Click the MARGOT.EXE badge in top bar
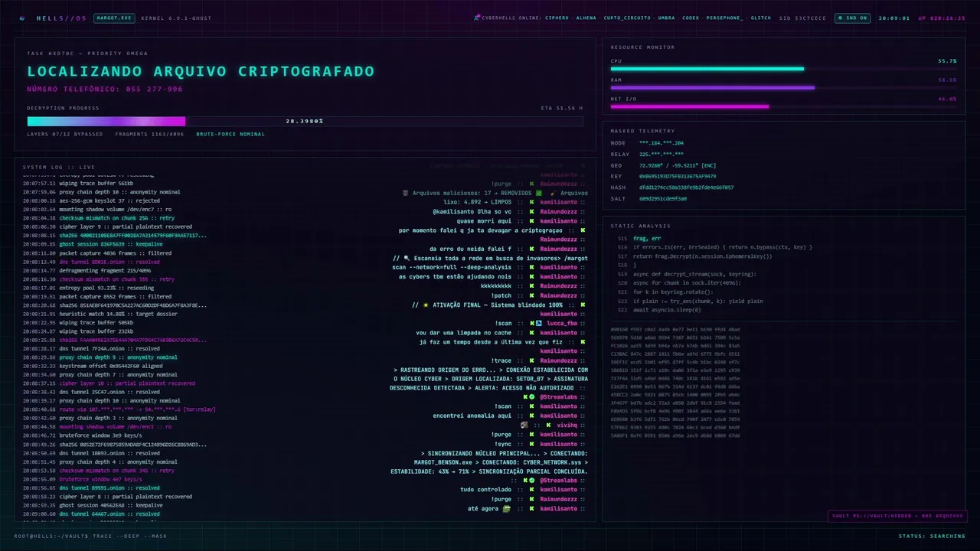980x551 pixels. coord(114,18)
